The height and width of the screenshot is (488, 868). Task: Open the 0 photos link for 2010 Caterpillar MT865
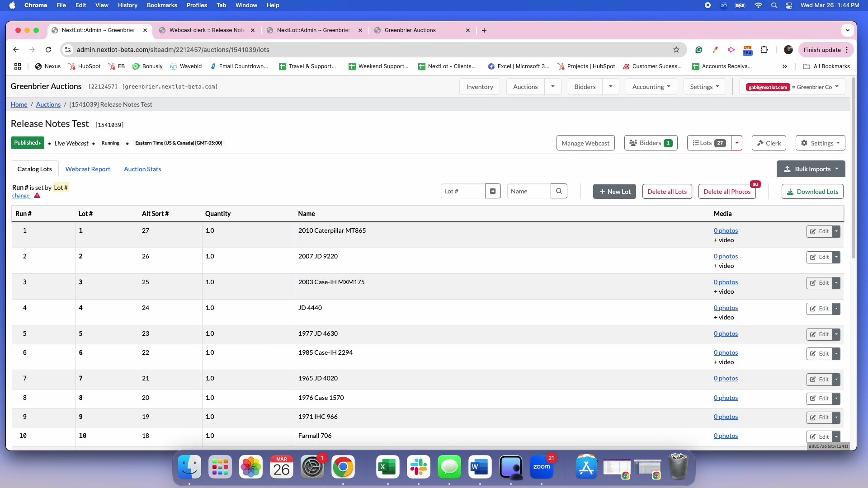[726, 230]
